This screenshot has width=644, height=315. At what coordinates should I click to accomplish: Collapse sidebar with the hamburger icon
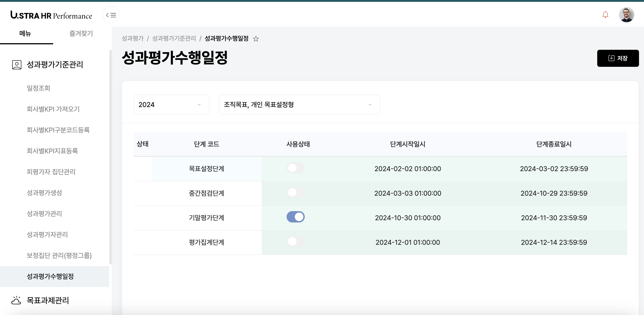coord(111,15)
